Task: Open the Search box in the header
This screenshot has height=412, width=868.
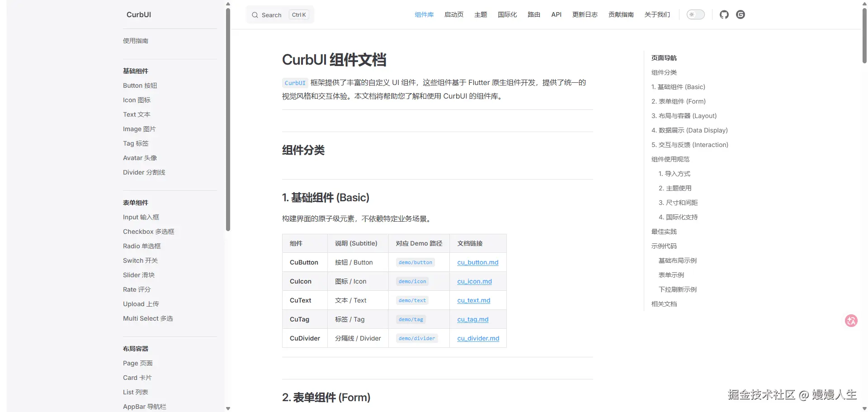Action: point(280,15)
